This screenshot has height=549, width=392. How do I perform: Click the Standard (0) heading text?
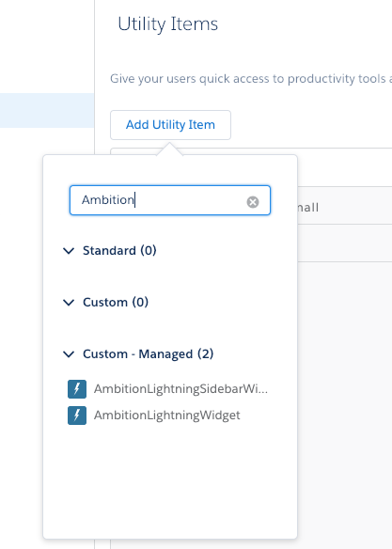tap(119, 251)
